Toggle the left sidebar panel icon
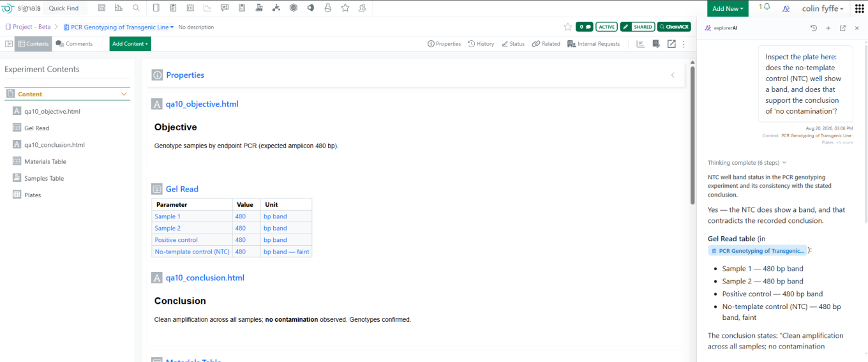868x362 pixels. 9,44
